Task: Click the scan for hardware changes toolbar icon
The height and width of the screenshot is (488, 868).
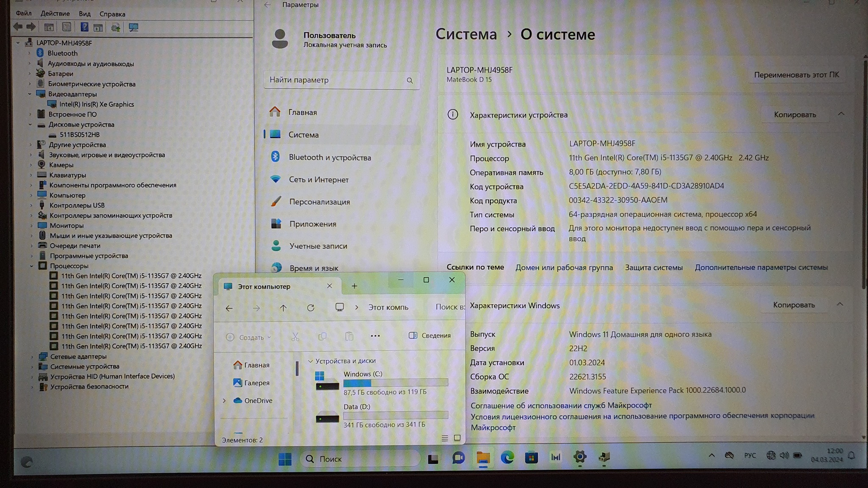Action: (x=134, y=28)
